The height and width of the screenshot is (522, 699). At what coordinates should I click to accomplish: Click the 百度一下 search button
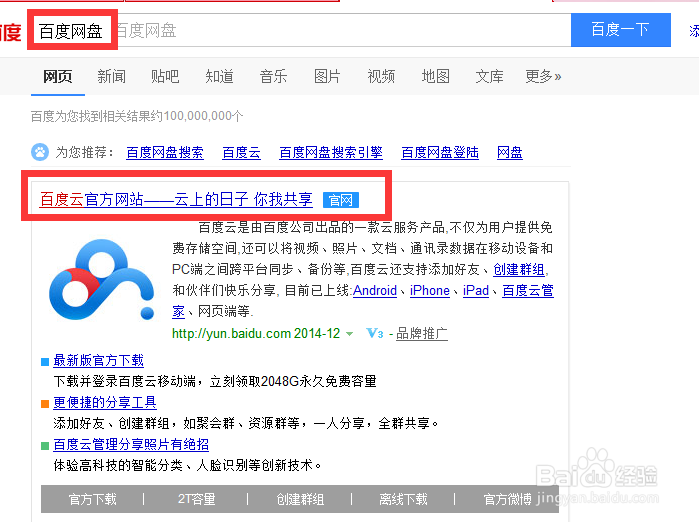coord(621,30)
